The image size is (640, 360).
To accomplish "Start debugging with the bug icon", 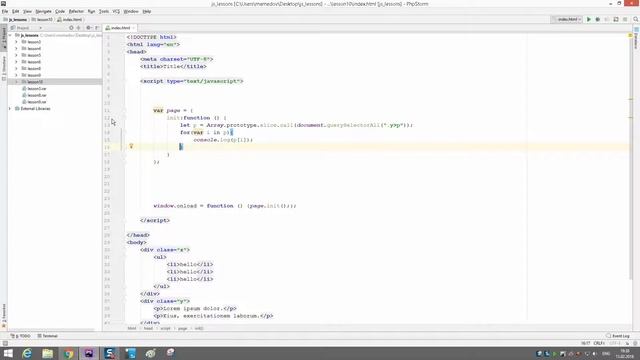I will [598, 19].
